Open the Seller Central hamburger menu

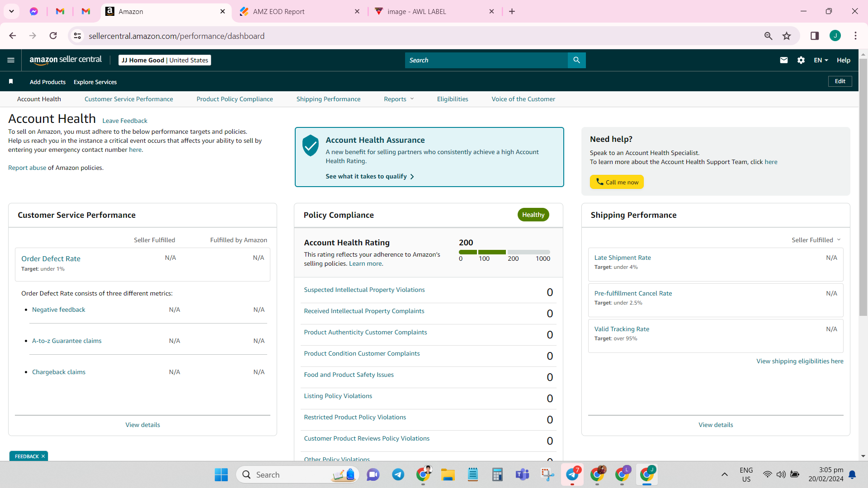click(11, 60)
